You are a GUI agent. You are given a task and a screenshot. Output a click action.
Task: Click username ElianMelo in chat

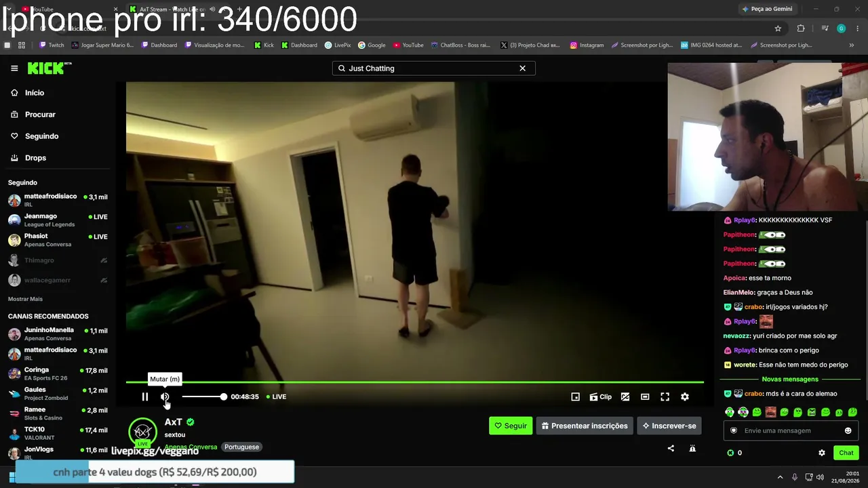pos(739,292)
